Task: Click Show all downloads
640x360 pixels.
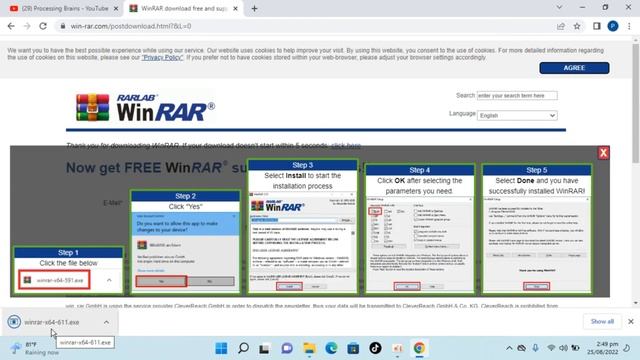Action: pyautogui.click(x=602, y=322)
